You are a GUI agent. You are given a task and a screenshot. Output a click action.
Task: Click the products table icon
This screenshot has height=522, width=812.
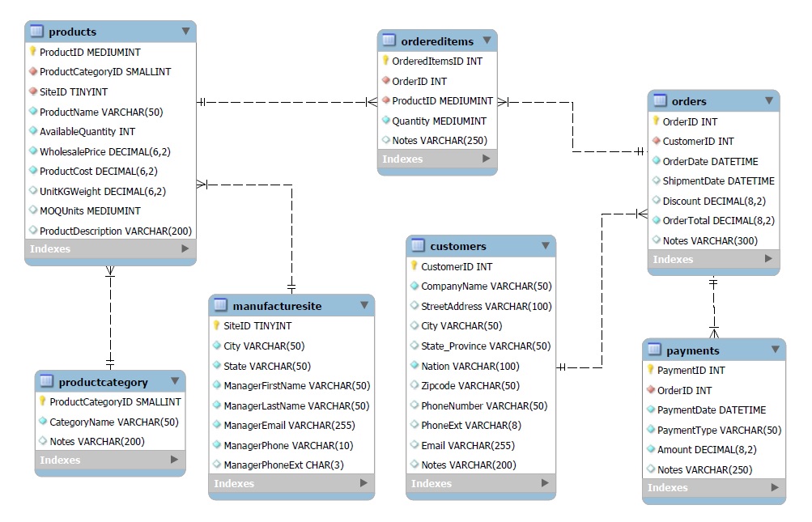pyautogui.click(x=36, y=32)
